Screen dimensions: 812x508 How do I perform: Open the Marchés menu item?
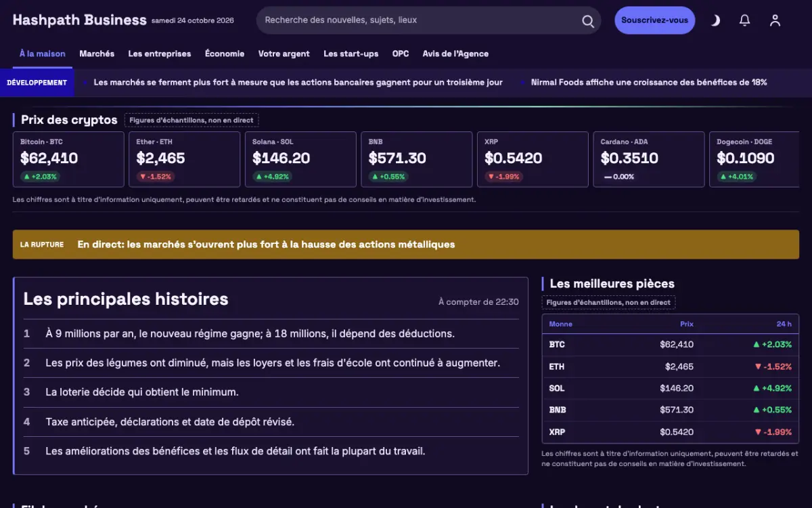[x=97, y=54]
